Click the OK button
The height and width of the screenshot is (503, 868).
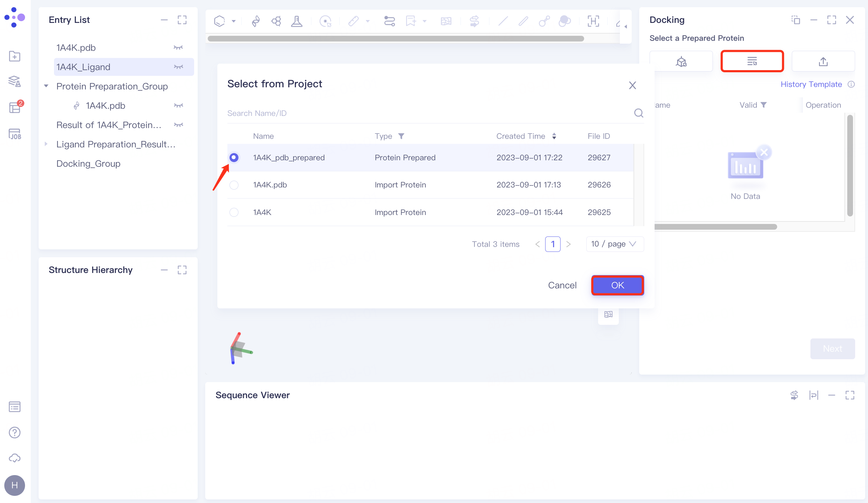tap(617, 285)
